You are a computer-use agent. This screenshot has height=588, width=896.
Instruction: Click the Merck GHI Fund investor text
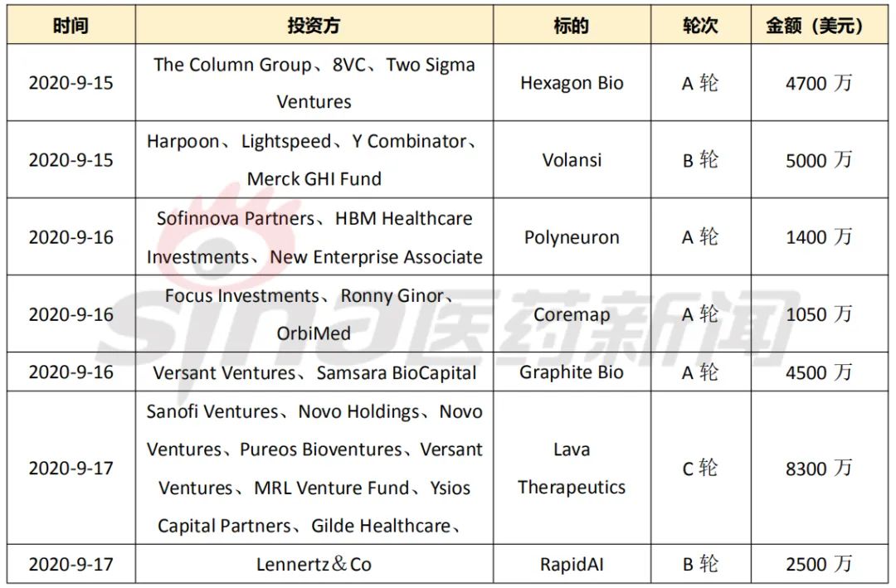[x=314, y=179]
